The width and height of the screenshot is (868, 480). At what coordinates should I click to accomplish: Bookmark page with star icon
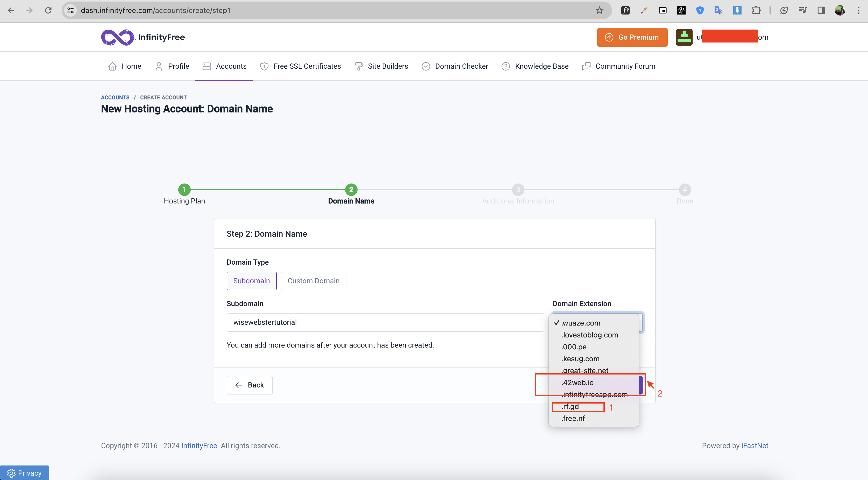599,10
